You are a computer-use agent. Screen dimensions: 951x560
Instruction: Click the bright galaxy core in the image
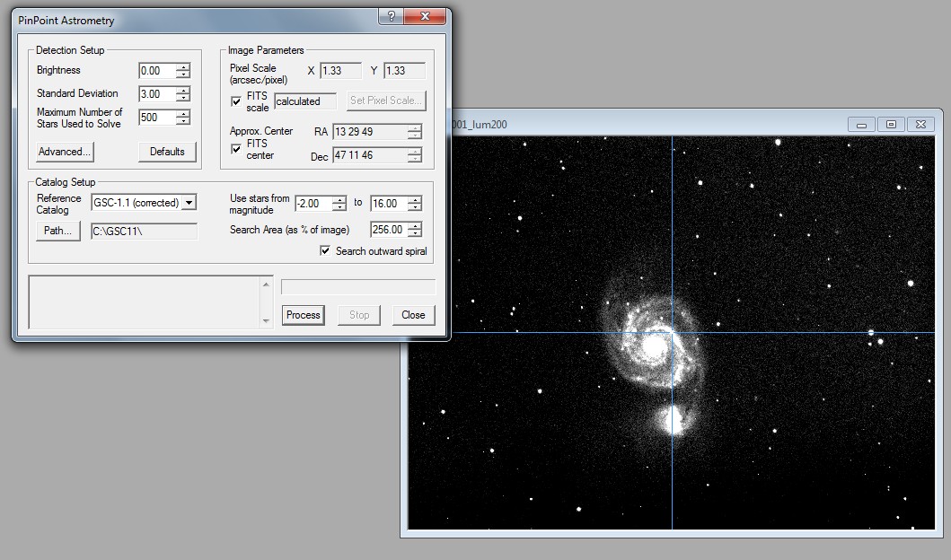[654, 344]
